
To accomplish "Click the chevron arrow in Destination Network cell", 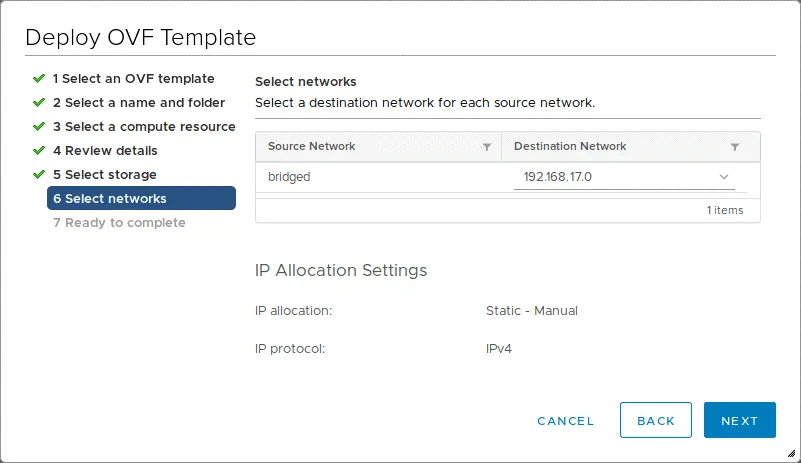I will pos(724,177).
